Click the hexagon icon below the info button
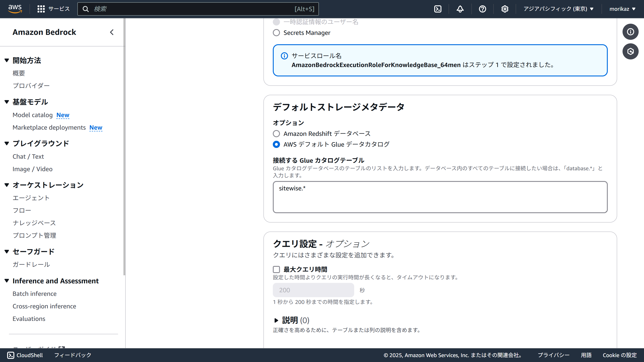 pos(630,51)
